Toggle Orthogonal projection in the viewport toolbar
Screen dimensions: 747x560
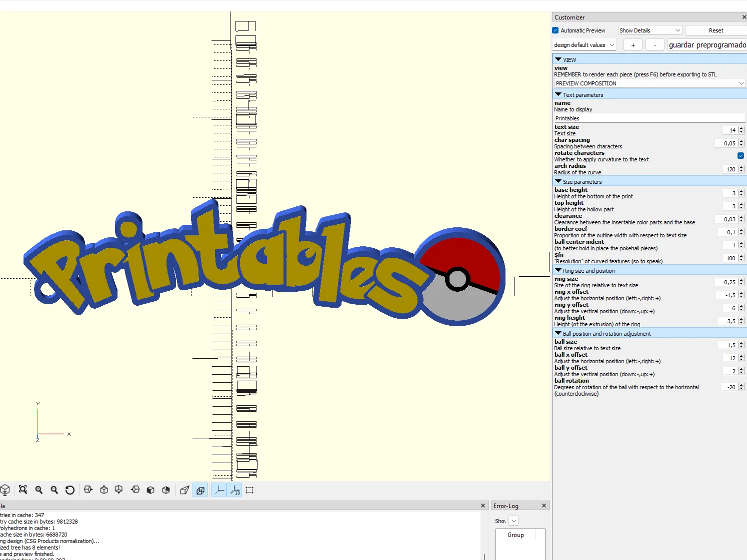(200, 490)
